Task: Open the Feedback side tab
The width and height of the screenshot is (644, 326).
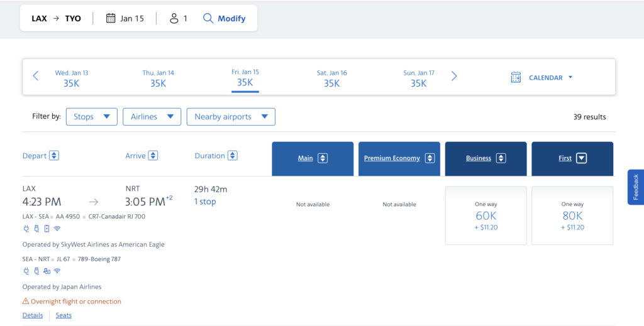Action: click(635, 187)
